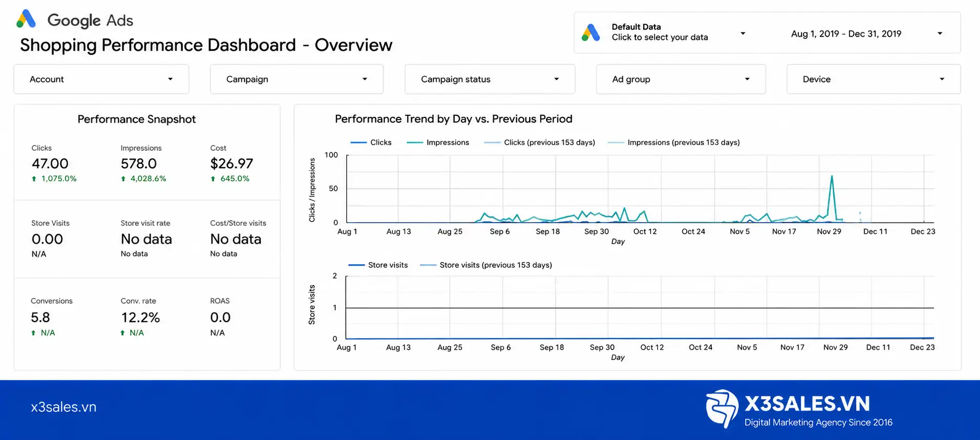
Task: Open the Campaign filter dropdown
Action: pyautogui.click(x=296, y=79)
